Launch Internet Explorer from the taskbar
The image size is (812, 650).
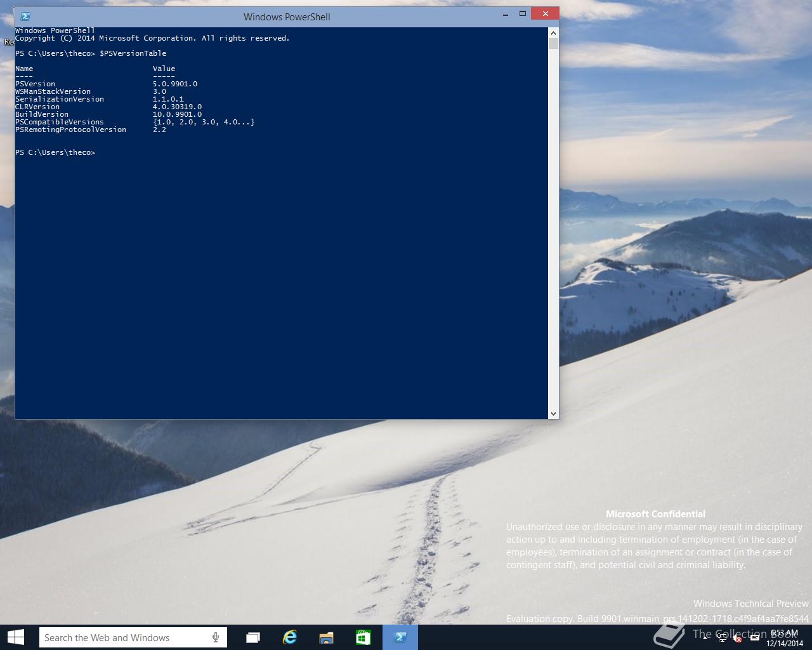290,637
